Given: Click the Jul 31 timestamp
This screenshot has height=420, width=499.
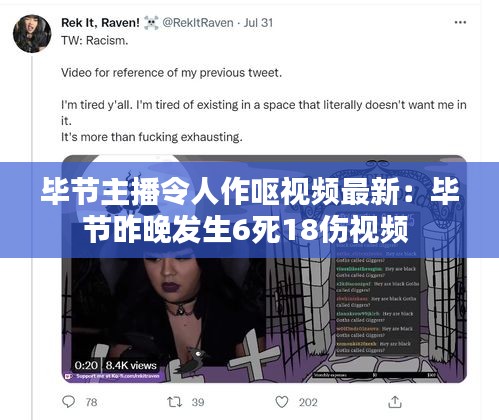Looking at the screenshot, I should coord(258,23).
